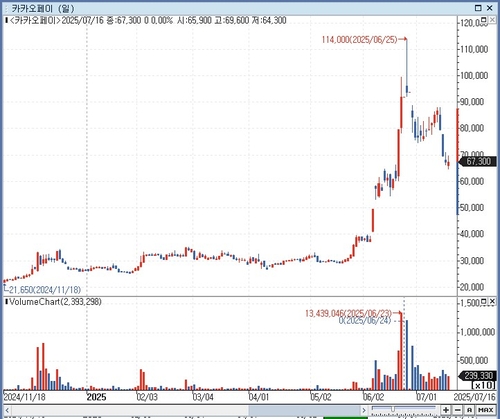Zoom in the chart with the plus button
This screenshot has width=500, height=419.
446,410
